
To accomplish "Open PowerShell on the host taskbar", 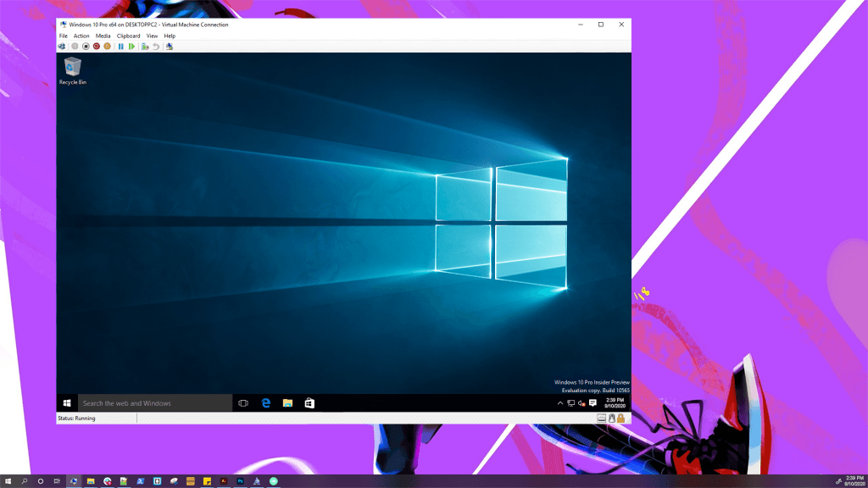I will pos(141,481).
